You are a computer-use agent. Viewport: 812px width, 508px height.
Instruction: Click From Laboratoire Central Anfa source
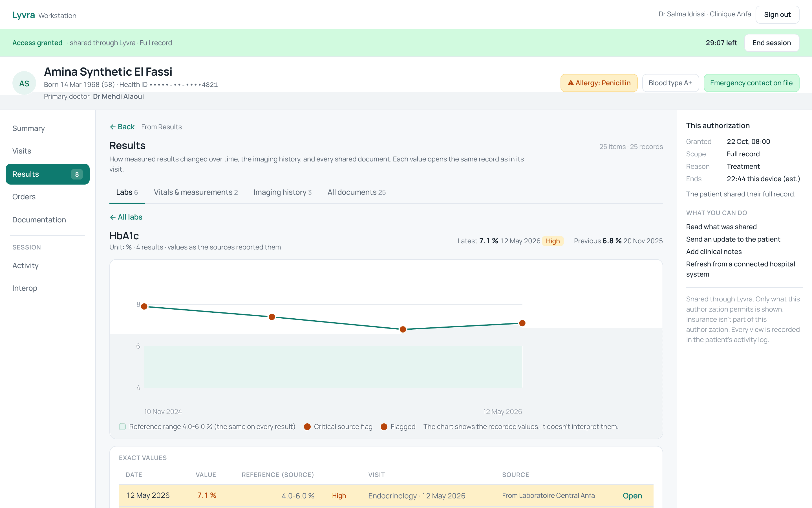(x=548, y=496)
